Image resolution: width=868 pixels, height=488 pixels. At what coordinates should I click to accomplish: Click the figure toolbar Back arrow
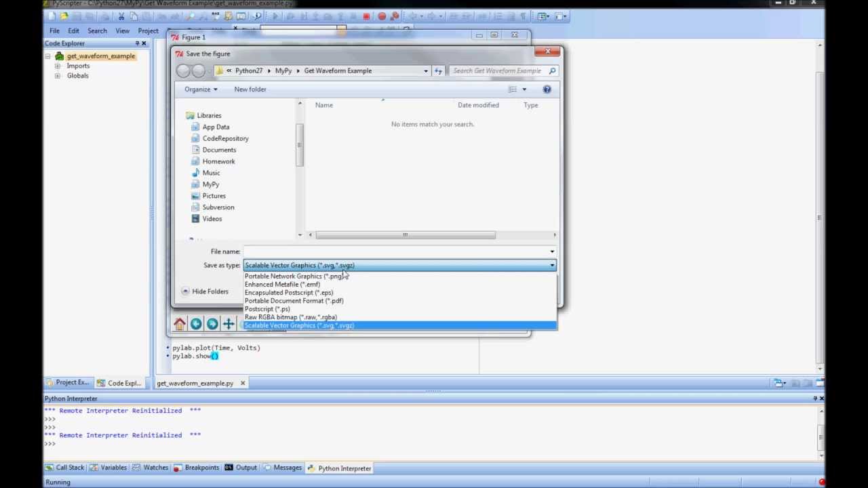pos(196,324)
